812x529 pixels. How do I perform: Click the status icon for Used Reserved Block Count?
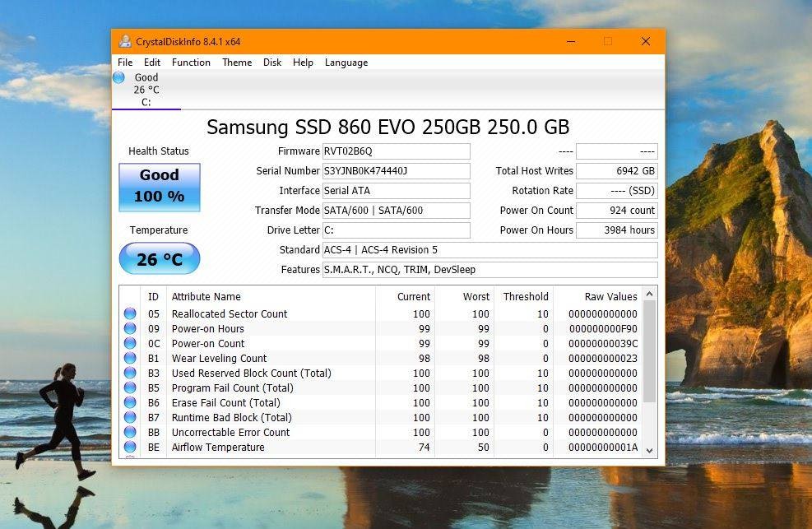click(x=130, y=373)
